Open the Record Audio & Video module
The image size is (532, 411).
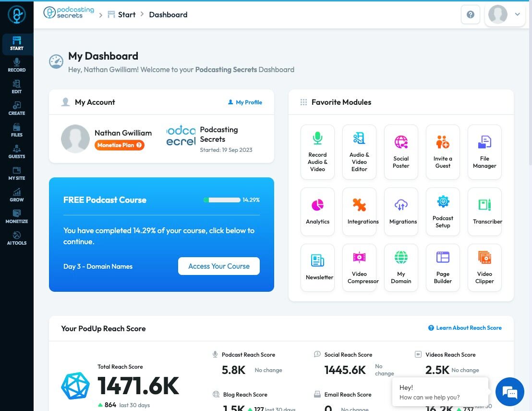pos(317,152)
